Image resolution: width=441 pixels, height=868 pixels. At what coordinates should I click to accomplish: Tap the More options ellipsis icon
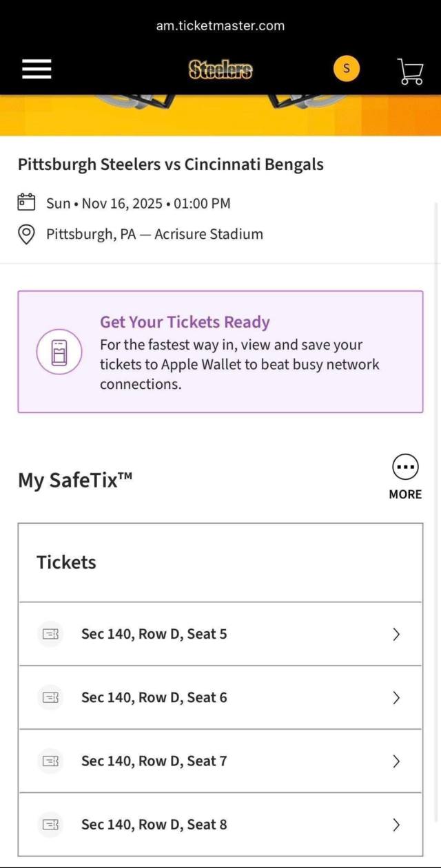coord(405,467)
